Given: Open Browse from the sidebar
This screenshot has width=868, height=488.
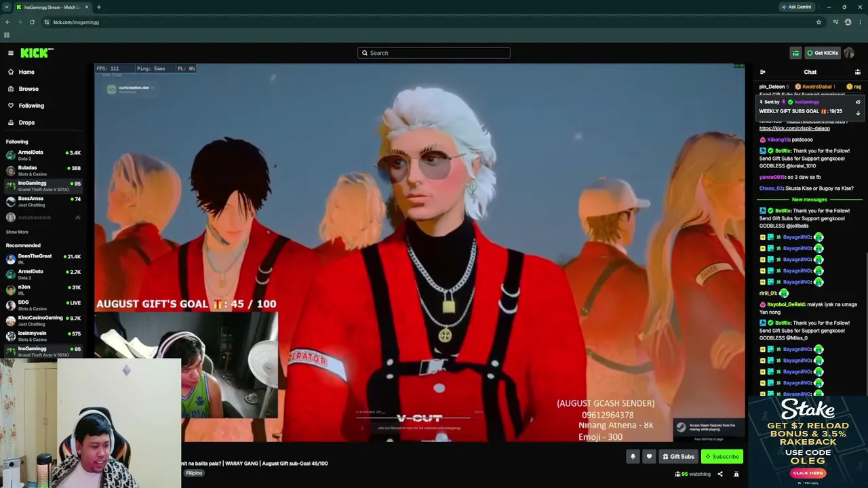Looking at the screenshot, I should click(28, 89).
